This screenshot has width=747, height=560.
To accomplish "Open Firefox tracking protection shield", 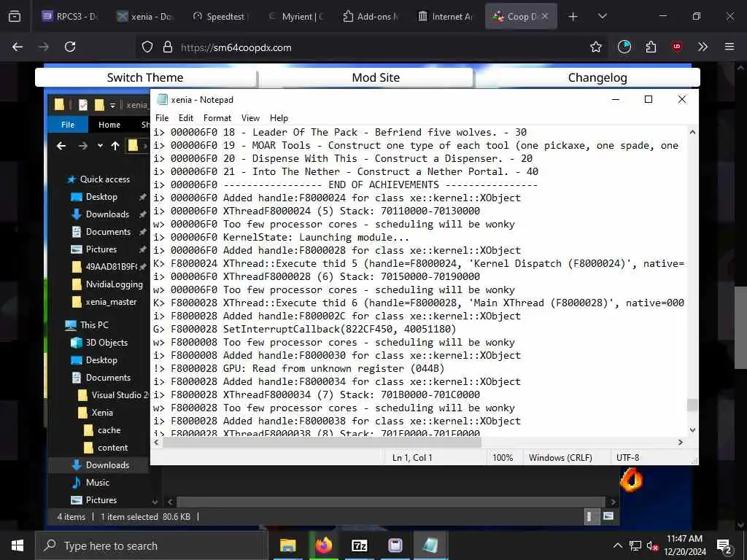I will pyautogui.click(x=147, y=47).
